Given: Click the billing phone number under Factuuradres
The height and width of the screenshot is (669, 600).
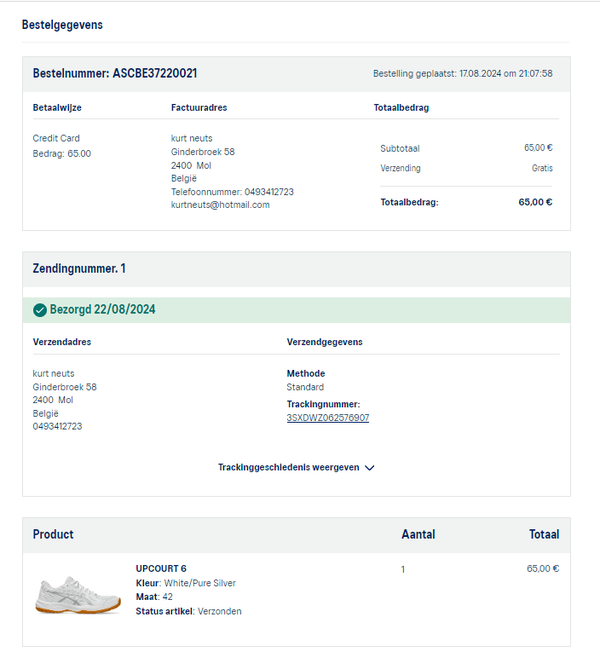Looking at the screenshot, I should [x=232, y=192].
